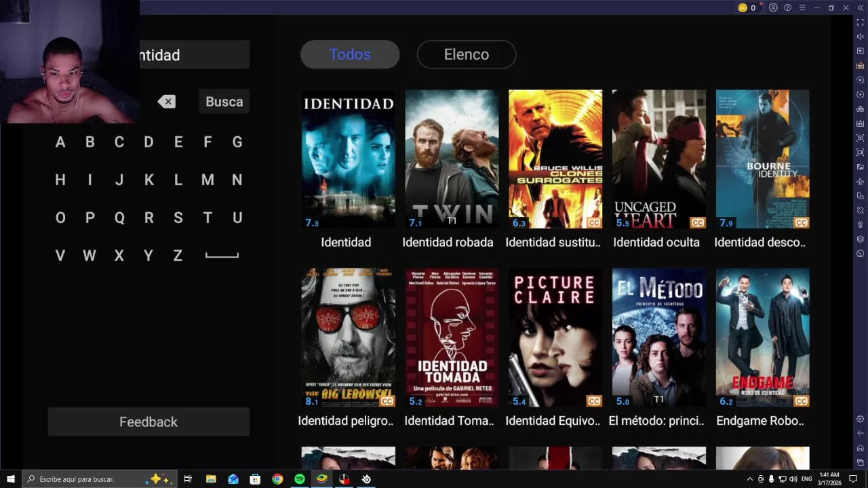Open the Picture Claire poster
868x488 pixels.
coord(555,338)
